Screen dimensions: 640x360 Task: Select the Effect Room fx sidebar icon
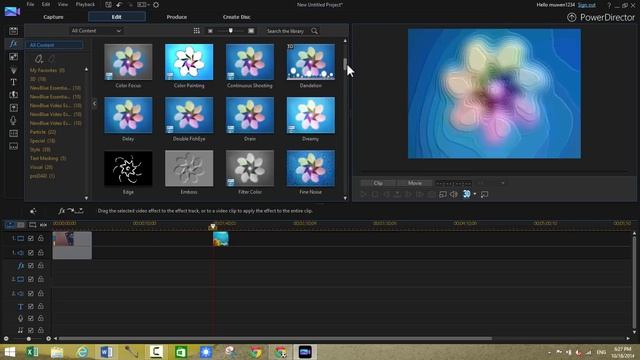(13, 44)
